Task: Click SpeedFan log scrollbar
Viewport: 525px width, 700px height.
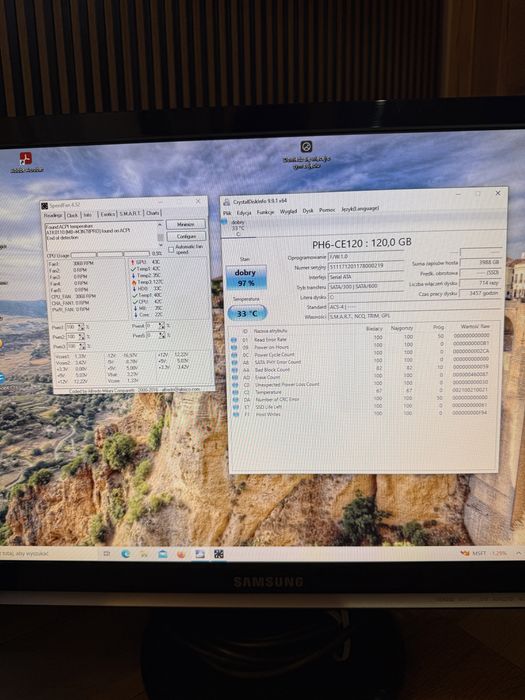Action: coord(160,233)
